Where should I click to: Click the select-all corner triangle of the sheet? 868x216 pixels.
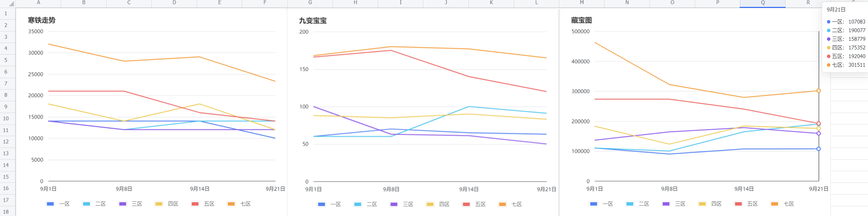(11, 4)
